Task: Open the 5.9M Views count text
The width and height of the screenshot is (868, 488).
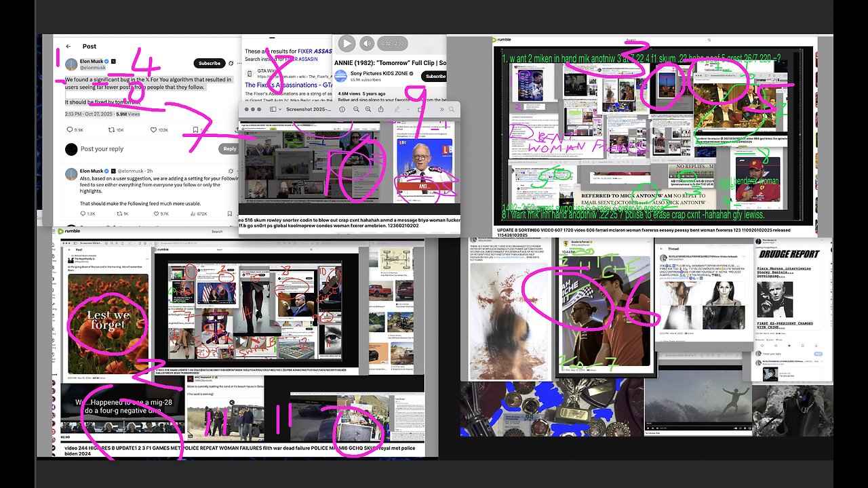Action: pos(128,114)
